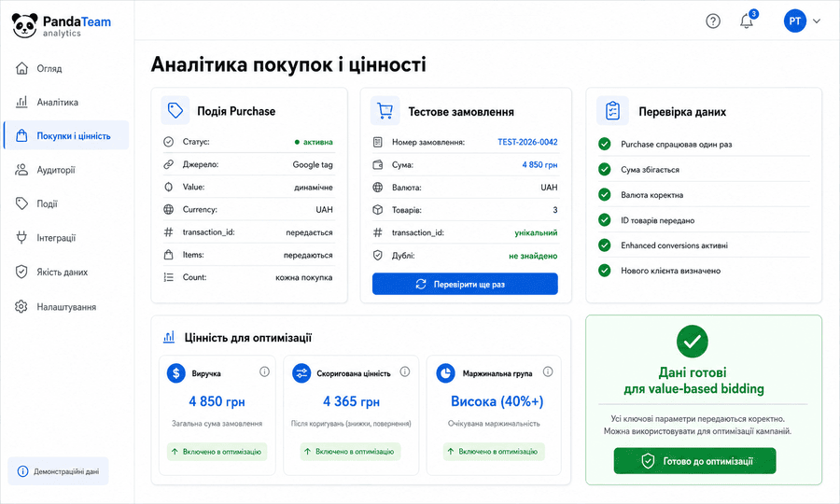Click the Дублі shield icon
This screenshot has width=840, height=504.
point(378,256)
